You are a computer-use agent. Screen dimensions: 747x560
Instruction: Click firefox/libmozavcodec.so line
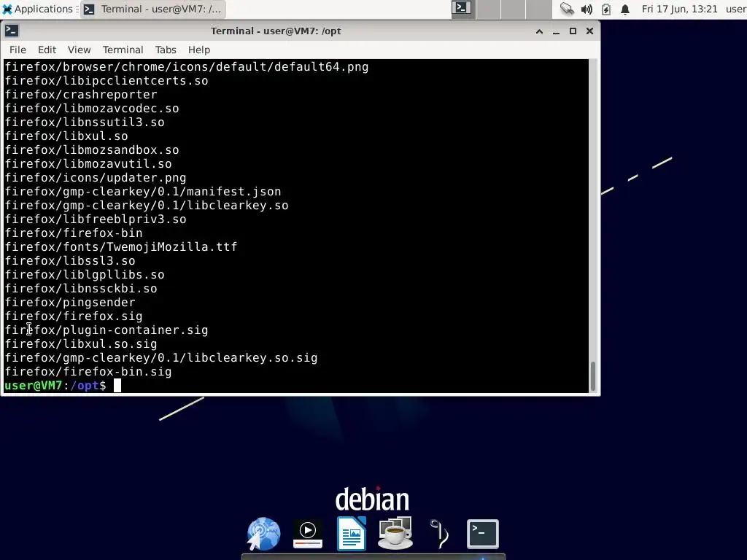[x=92, y=109]
